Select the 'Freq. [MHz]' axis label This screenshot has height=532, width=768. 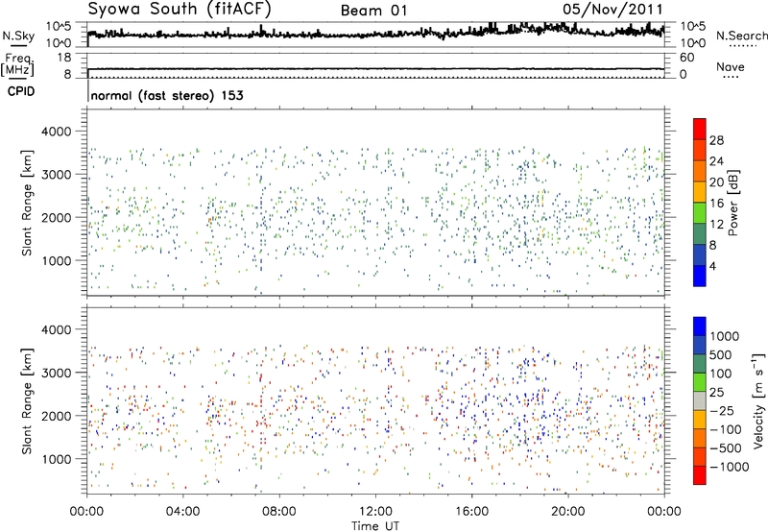click(x=18, y=64)
